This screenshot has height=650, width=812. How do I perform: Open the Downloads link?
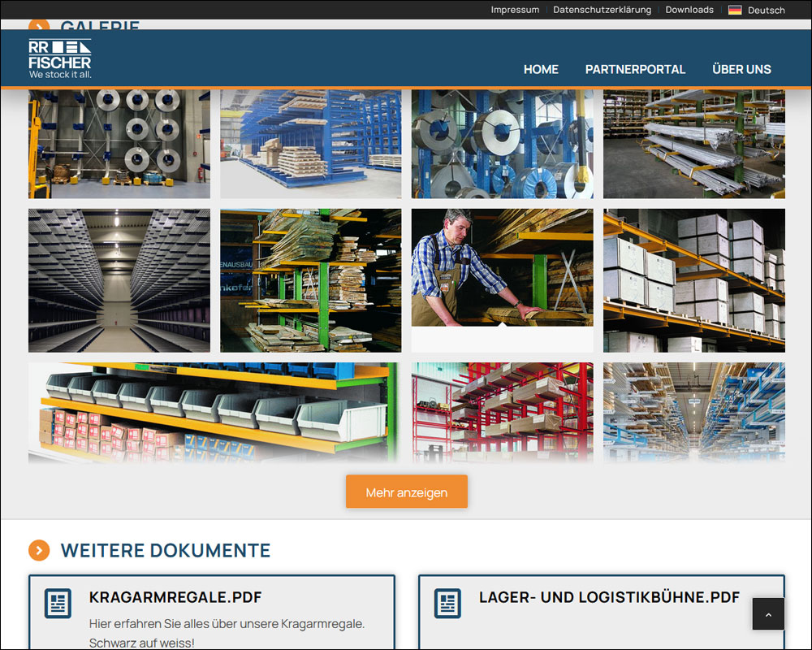pyautogui.click(x=689, y=10)
